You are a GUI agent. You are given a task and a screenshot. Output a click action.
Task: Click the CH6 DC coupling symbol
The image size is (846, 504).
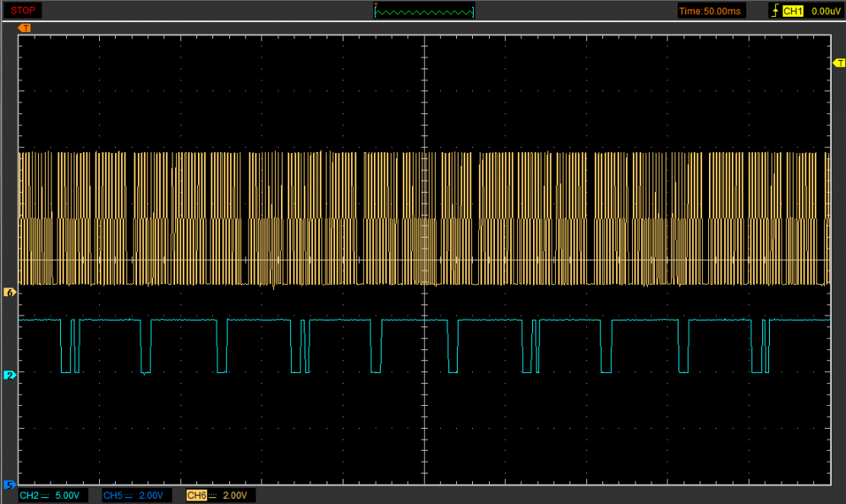(x=212, y=496)
